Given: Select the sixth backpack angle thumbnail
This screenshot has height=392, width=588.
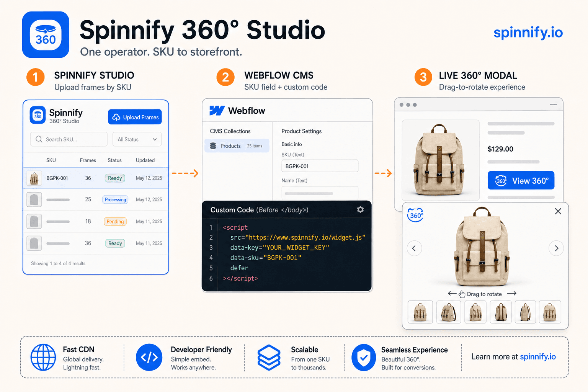Looking at the screenshot, I should click(x=550, y=312).
